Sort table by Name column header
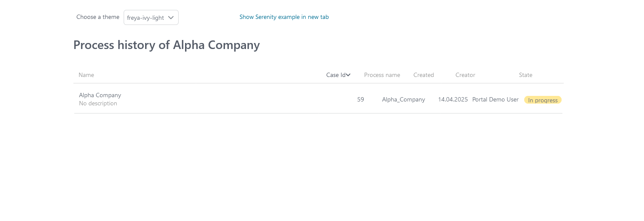The image size is (644, 221). click(86, 75)
